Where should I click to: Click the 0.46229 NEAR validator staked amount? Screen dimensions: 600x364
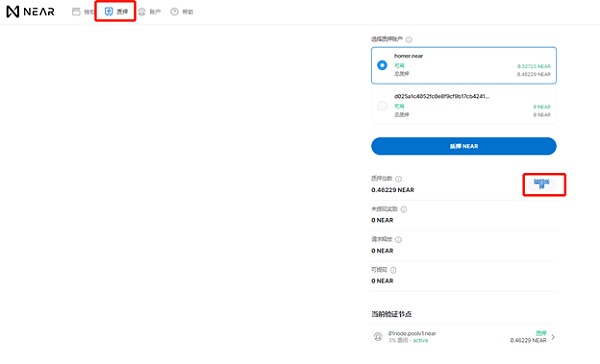tap(528, 340)
